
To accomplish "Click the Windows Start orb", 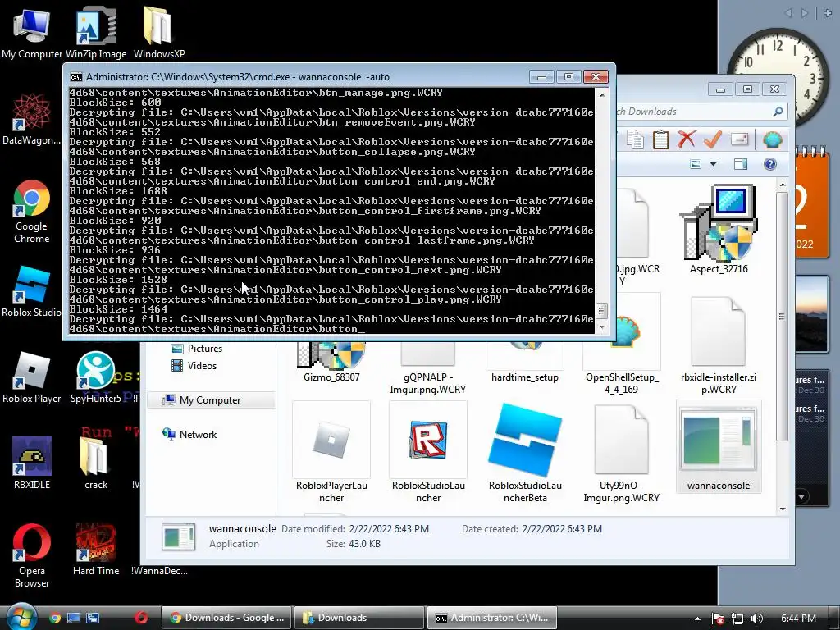I will click(x=21, y=616).
